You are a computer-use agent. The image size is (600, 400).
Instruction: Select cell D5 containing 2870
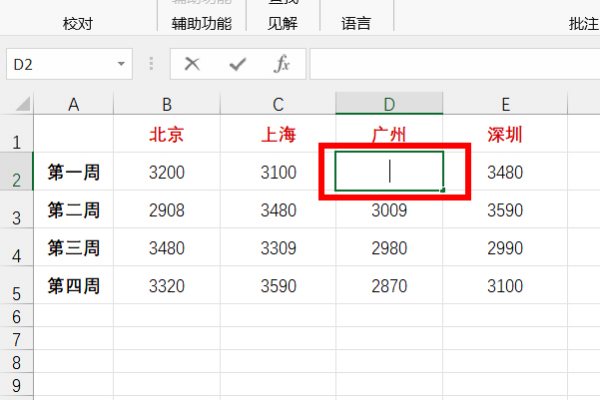pos(389,285)
